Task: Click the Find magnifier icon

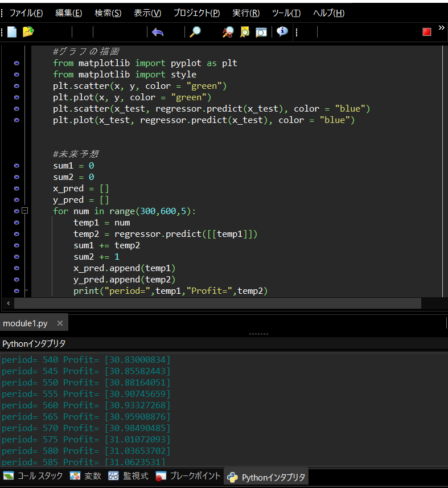Action: pyautogui.click(x=195, y=32)
